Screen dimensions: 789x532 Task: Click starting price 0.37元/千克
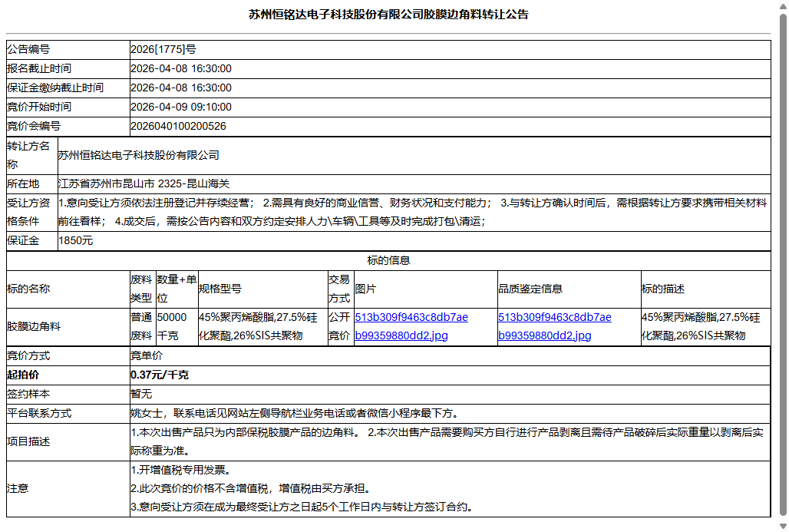coord(160,375)
